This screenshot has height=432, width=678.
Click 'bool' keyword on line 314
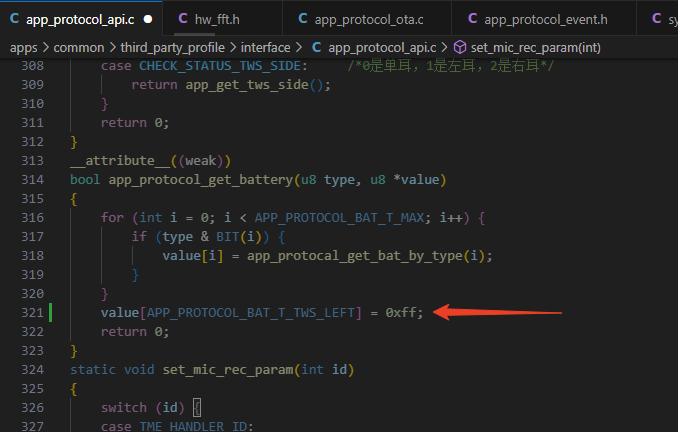pos(85,179)
